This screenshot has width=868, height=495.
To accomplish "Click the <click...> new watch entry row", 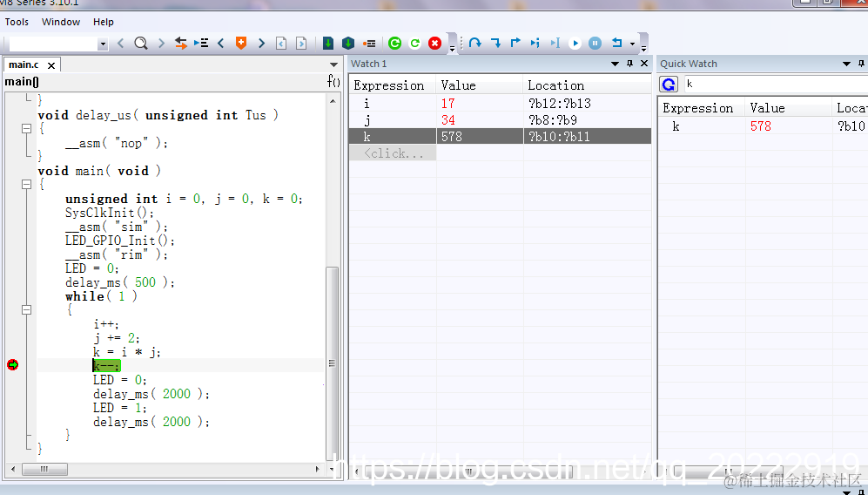I will [393, 153].
